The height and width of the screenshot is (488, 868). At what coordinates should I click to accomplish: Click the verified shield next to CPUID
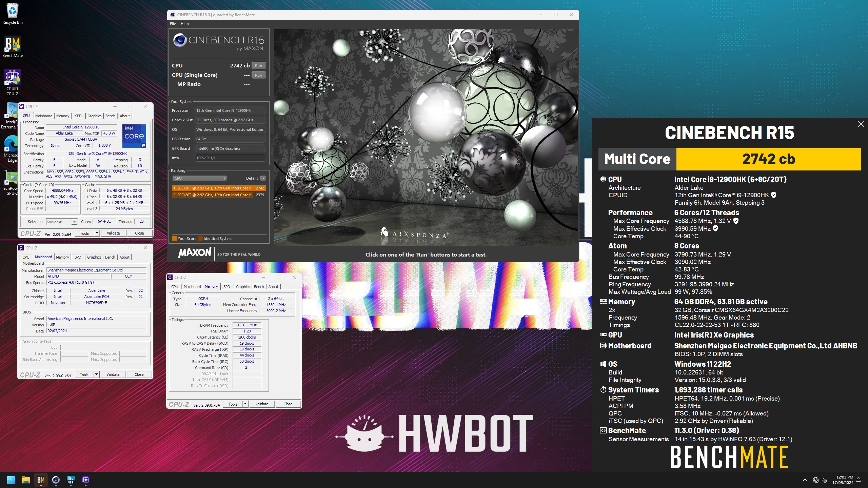click(774, 195)
